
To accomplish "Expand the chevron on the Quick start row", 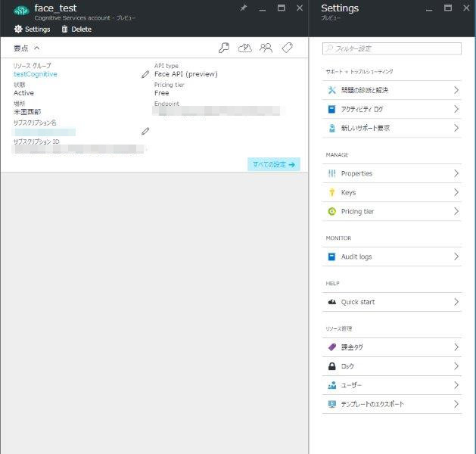I will tap(456, 302).
